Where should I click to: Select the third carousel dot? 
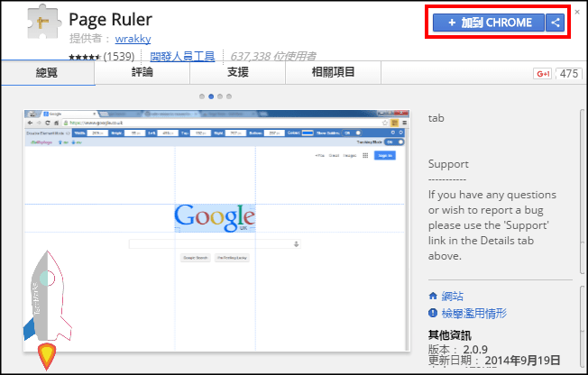[220, 96]
